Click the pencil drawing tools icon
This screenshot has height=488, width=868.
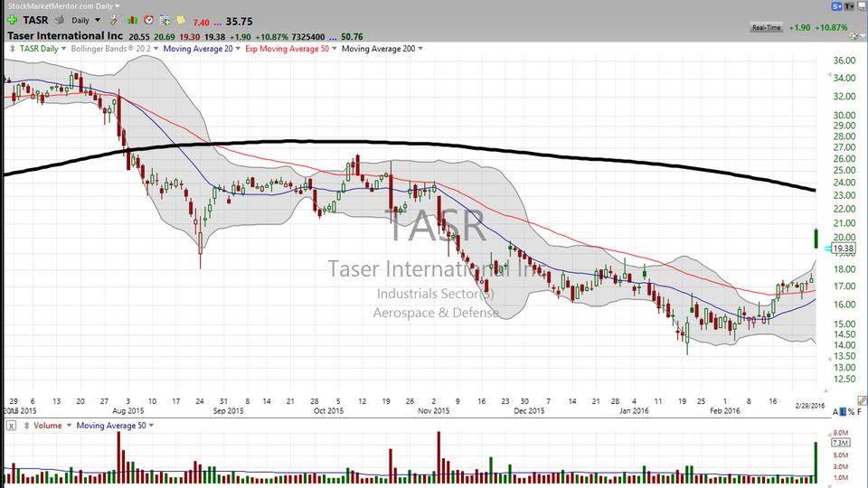click(x=862, y=400)
